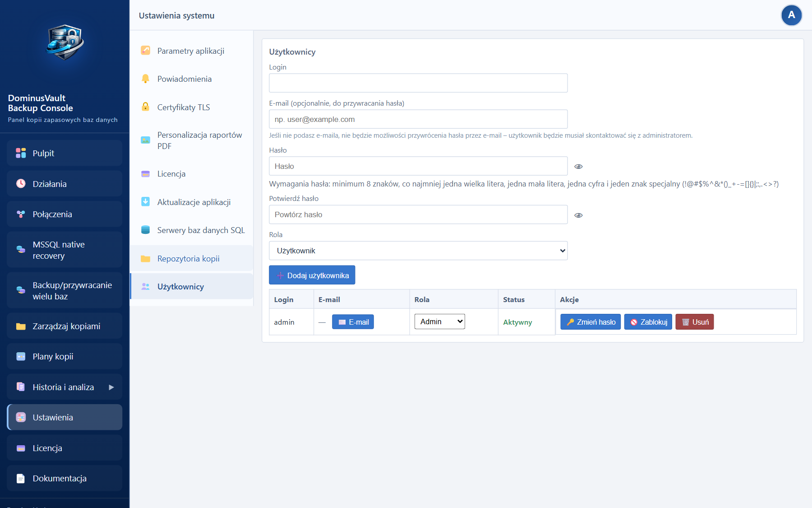Open admin row role dropdown
Viewport: 812px width, 508px height.
(x=439, y=322)
